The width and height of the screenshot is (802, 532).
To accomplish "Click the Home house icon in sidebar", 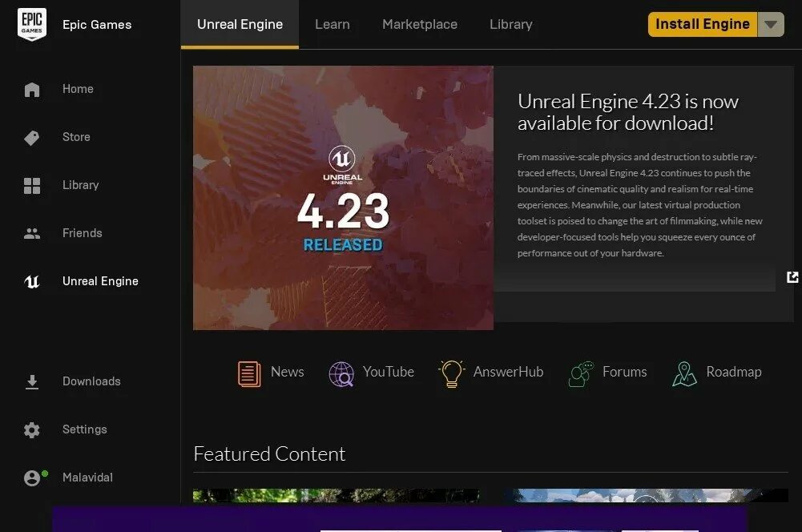I will coord(32,90).
